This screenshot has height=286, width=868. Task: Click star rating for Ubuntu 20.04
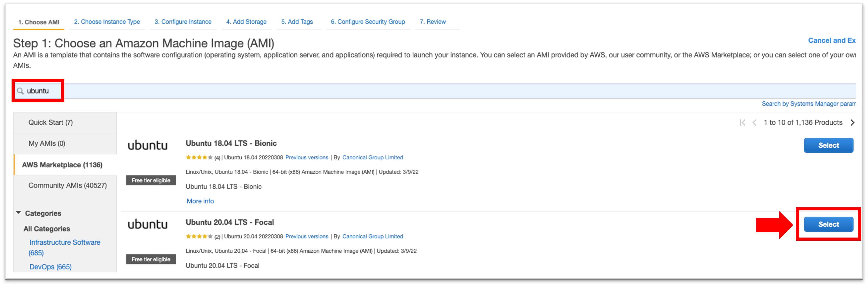[x=199, y=236]
